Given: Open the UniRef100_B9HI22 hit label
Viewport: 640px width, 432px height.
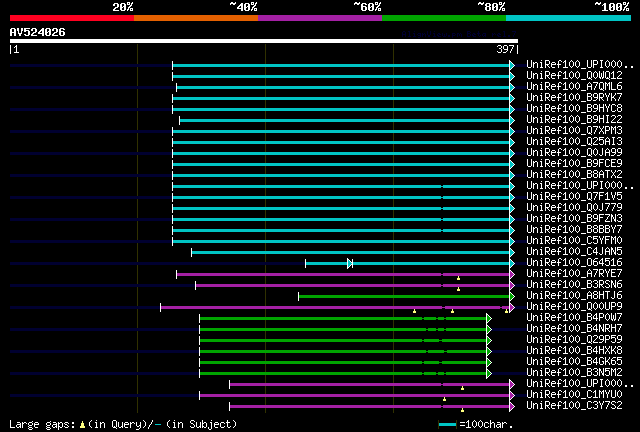Looking at the screenshot, I should (574, 119).
